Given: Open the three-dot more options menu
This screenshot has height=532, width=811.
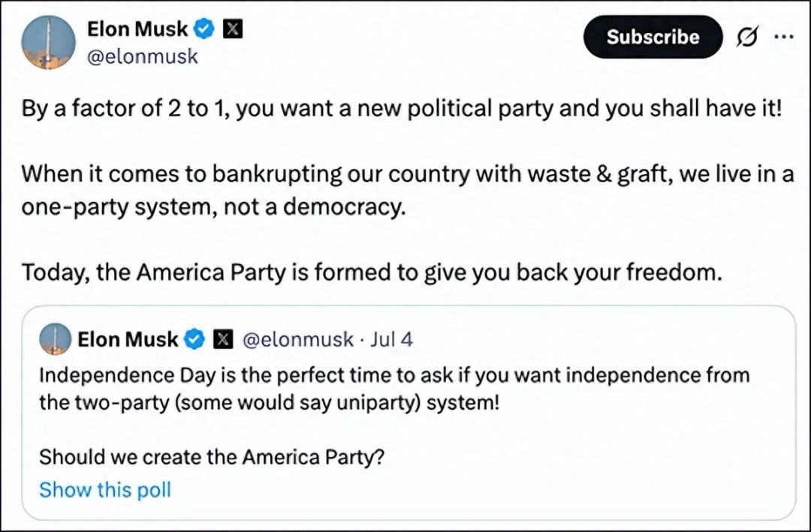Looking at the screenshot, I should tap(783, 37).
